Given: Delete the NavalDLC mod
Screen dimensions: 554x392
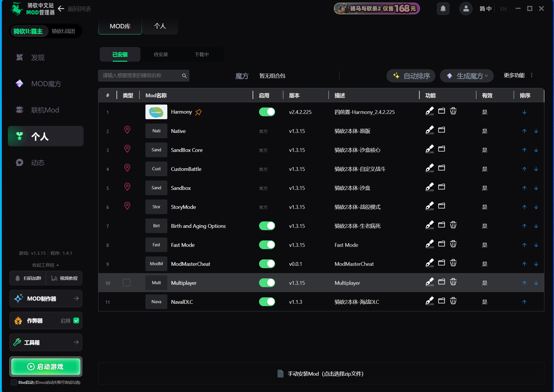Looking at the screenshot, I should click(x=453, y=301).
